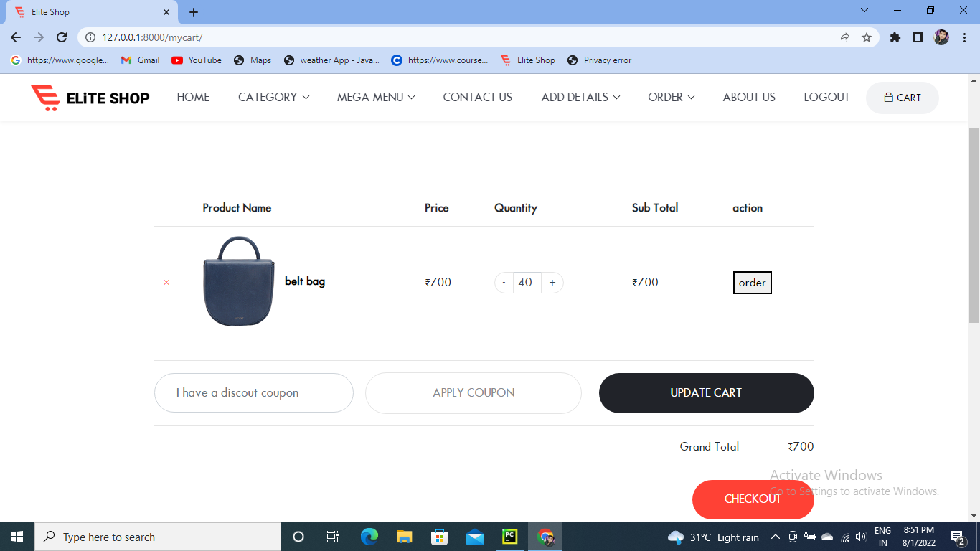The height and width of the screenshot is (551, 980).
Task: Open Cortana circle icon on taskbar
Action: point(298,537)
